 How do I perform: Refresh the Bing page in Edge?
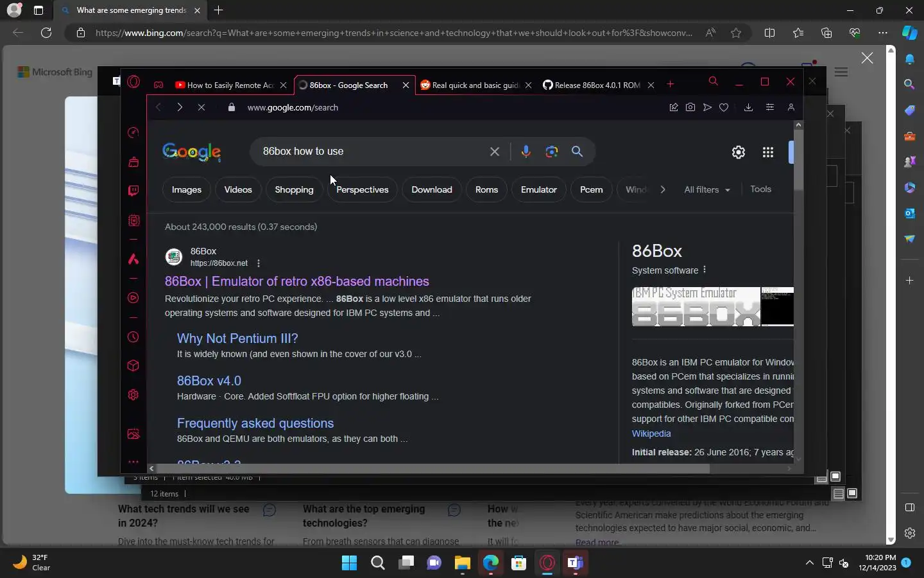tap(46, 33)
